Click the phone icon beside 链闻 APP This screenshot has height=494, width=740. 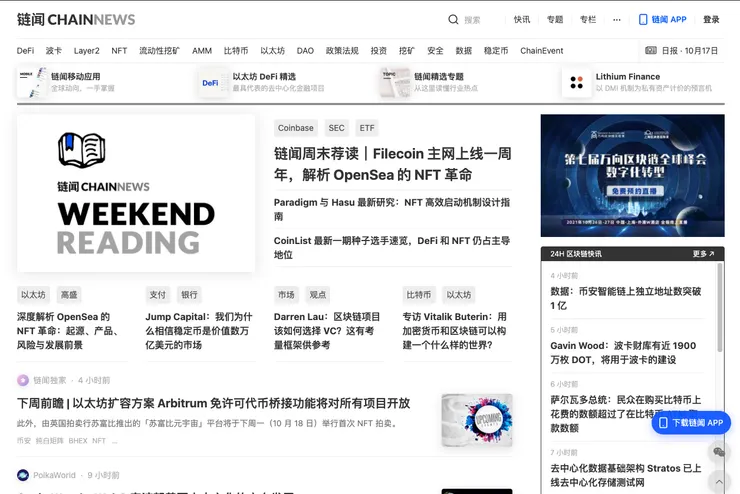[643, 19]
